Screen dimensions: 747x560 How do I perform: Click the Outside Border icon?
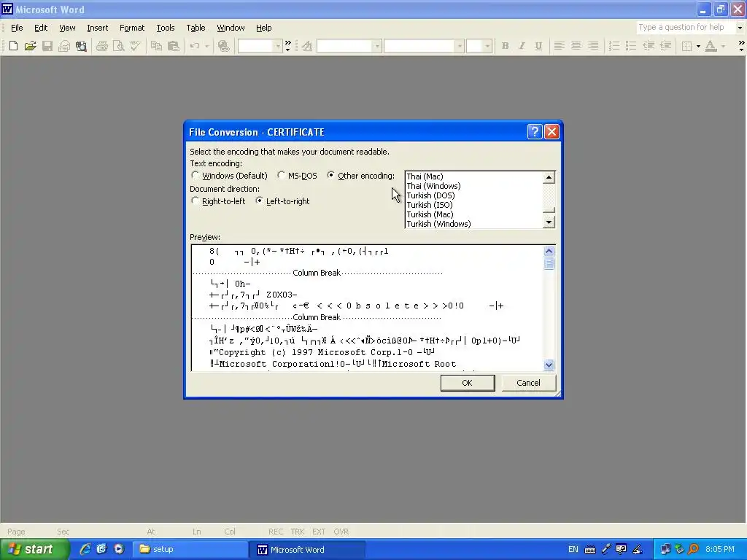(x=686, y=46)
